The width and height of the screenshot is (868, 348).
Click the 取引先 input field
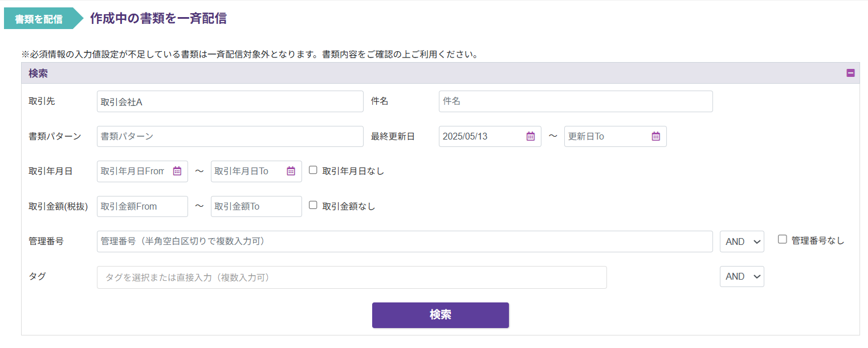[x=230, y=101]
